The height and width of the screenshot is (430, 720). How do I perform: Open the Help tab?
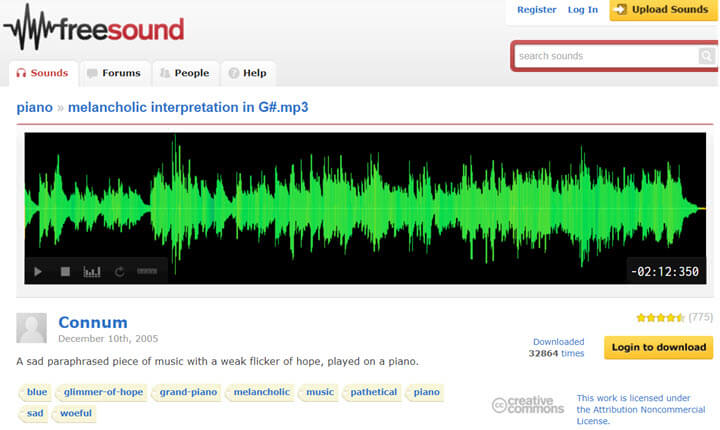pyautogui.click(x=248, y=73)
